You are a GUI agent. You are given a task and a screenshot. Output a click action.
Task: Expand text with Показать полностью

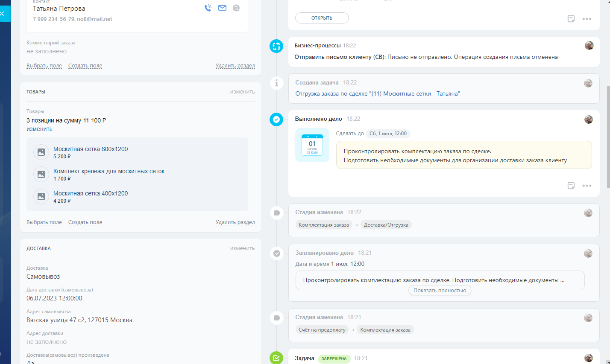[x=440, y=291]
